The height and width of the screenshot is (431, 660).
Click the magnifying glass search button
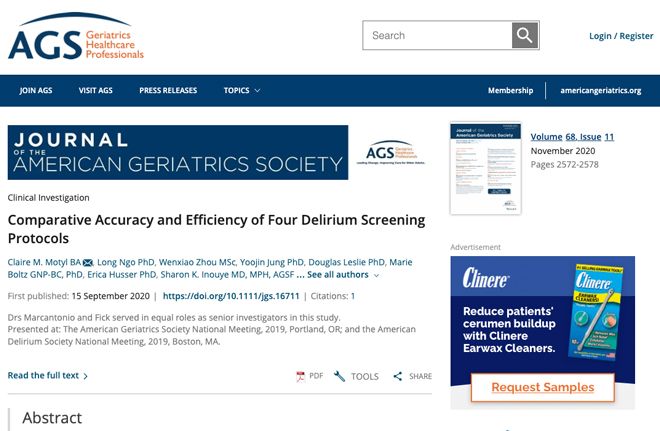pos(524,35)
